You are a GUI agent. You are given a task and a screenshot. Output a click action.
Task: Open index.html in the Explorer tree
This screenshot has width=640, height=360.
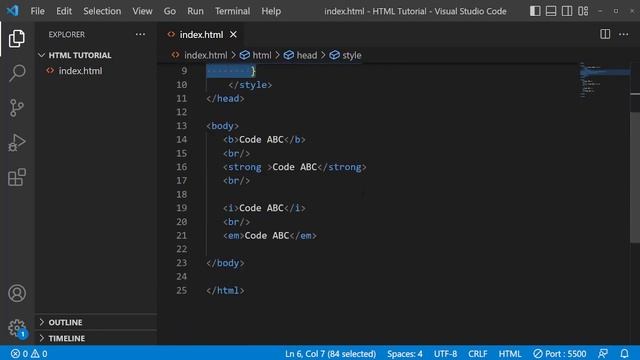coord(80,71)
